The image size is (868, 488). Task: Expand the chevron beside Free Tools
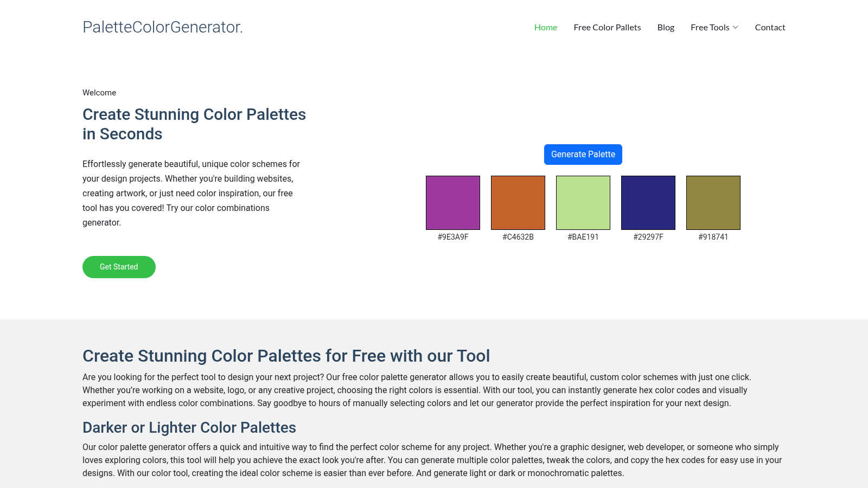pos(736,27)
